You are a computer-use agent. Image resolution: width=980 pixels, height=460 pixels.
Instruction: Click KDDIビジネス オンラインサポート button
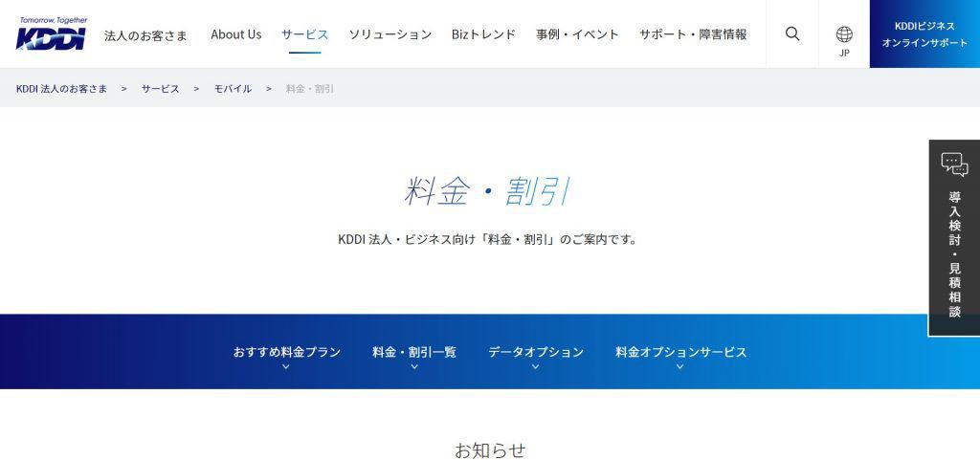point(924,33)
